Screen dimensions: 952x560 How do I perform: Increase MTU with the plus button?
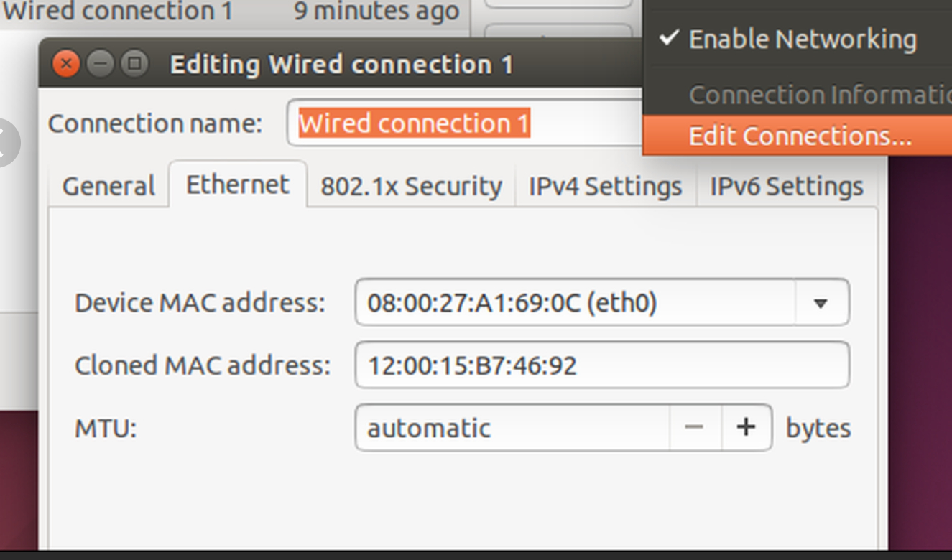746,427
